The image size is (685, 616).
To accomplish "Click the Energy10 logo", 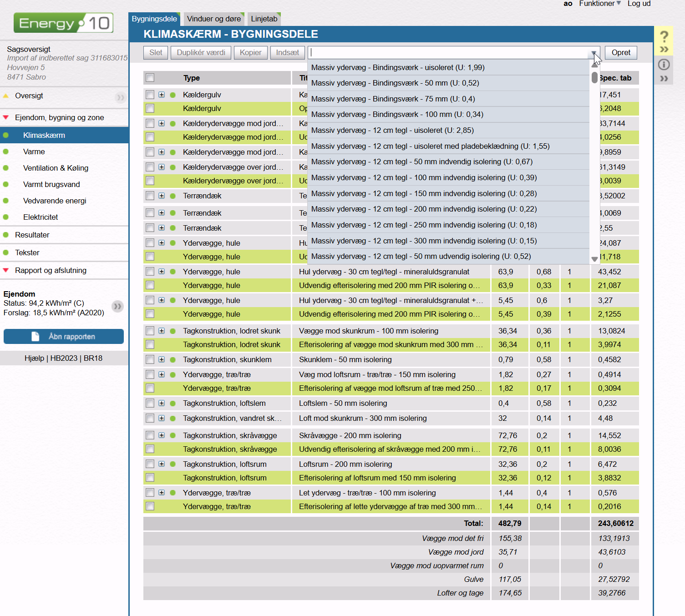I will coord(63,23).
